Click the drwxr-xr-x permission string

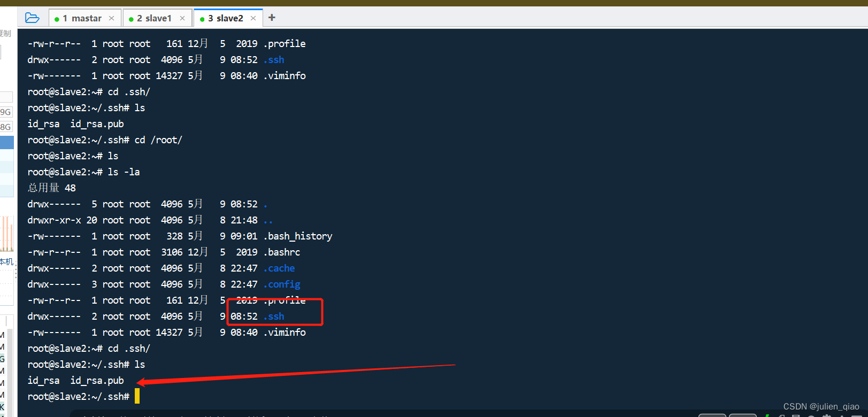(54, 220)
